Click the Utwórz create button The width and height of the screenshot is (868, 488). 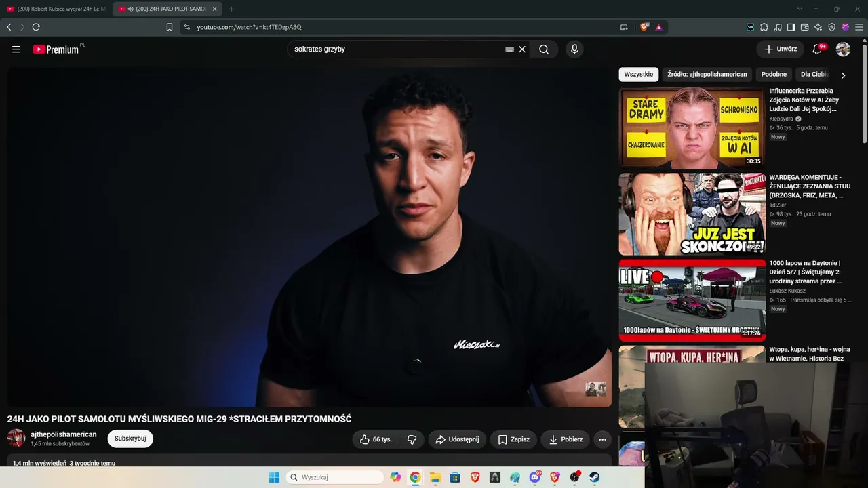[x=781, y=49]
